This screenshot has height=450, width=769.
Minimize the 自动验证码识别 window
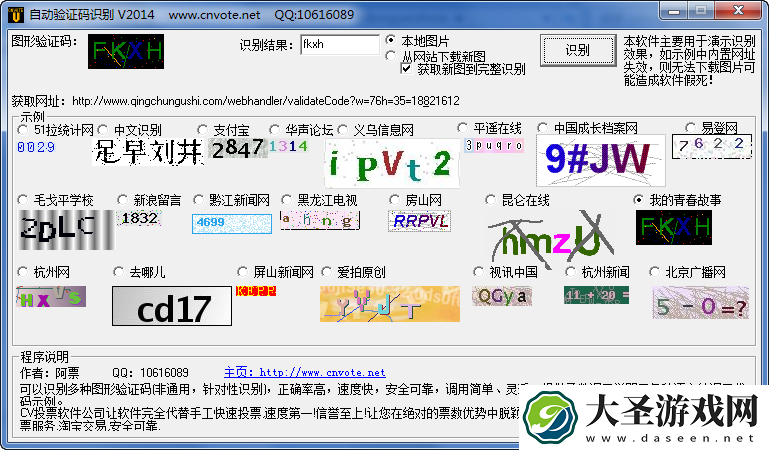click(x=674, y=10)
